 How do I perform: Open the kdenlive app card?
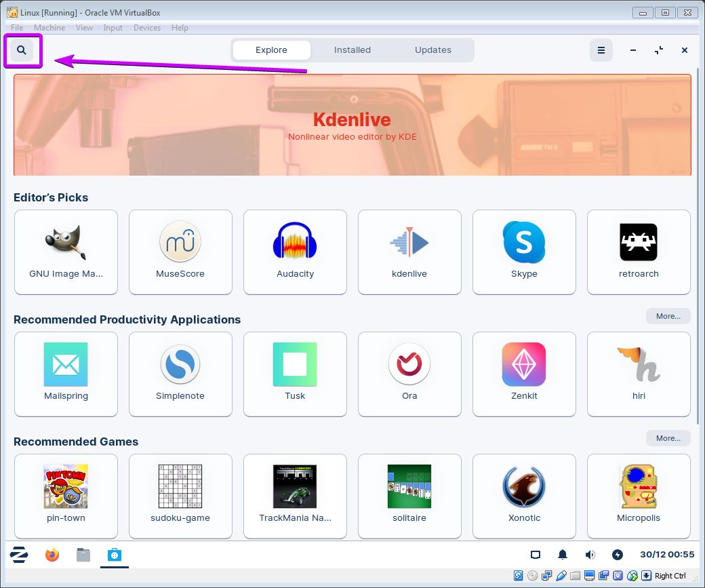click(409, 252)
